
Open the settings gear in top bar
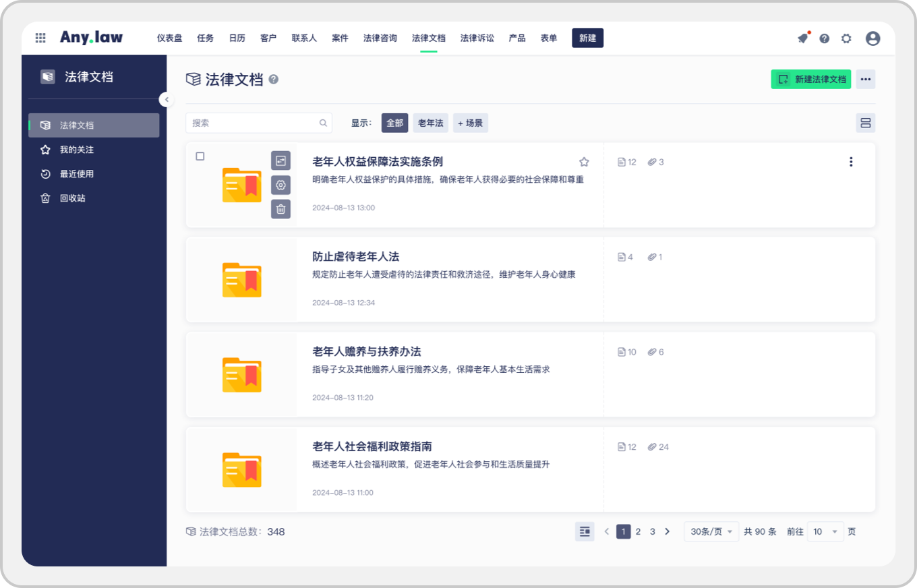tap(846, 38)
